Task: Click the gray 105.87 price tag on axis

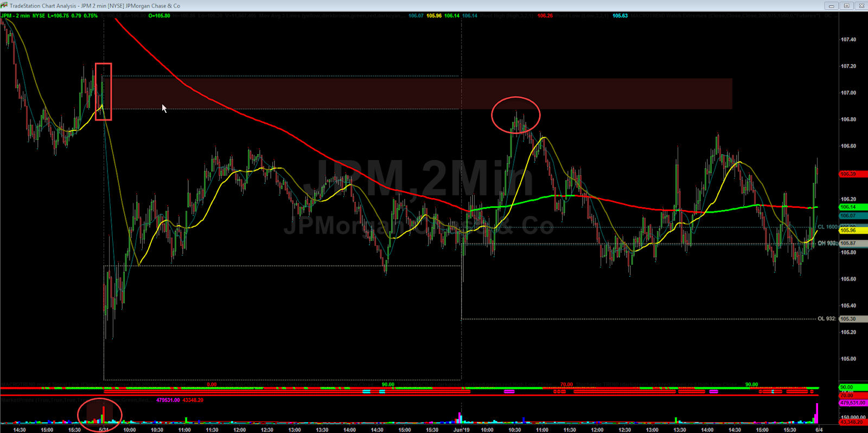Action: point(853,244)
